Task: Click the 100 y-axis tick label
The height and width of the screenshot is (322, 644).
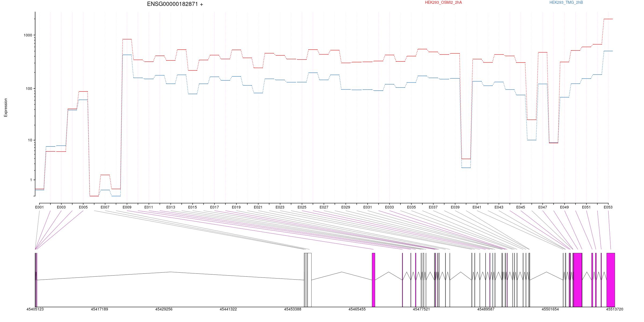Action: pyautogui.click(x=29, y=89)
